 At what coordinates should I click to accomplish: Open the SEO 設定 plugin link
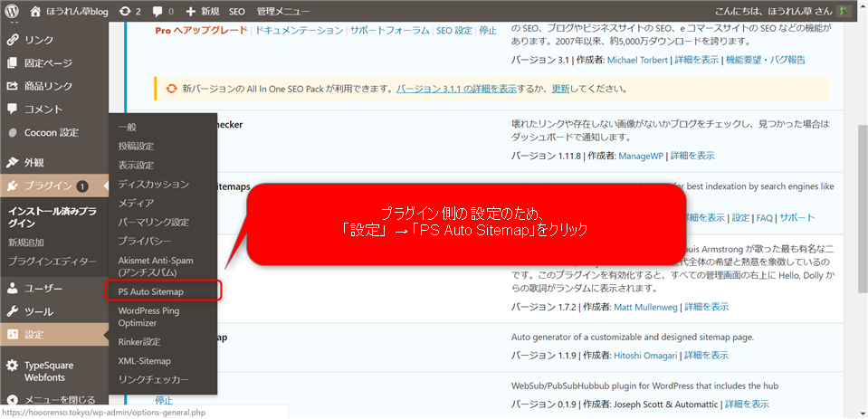coord(454,31)
